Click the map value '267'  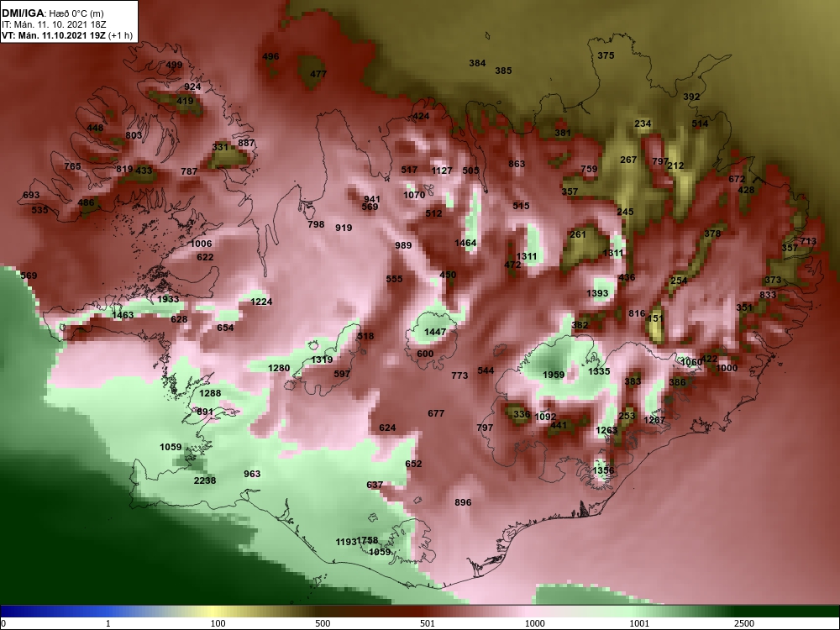click(x=628, y=160)
